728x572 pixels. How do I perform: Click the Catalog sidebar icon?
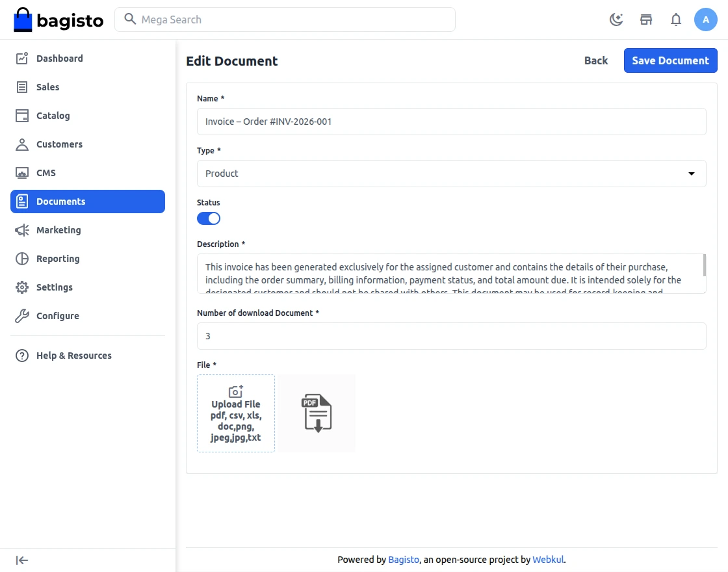point(22,116)
